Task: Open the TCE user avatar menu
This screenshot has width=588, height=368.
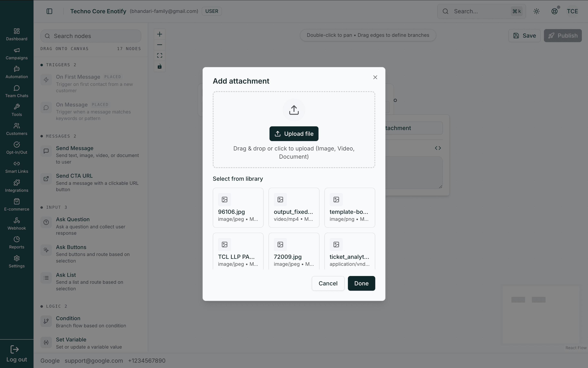Action: [572, 11]
